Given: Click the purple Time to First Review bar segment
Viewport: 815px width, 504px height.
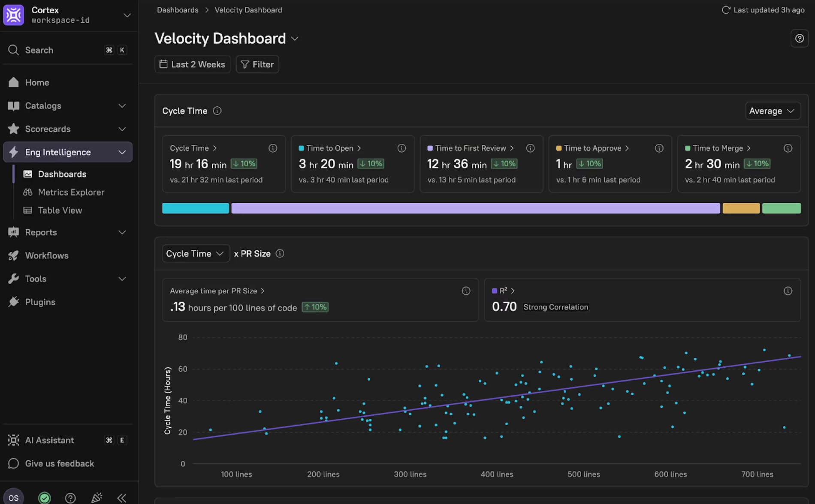Looking at the screenshot, I should pyautogui.click(x=475, y=208).
